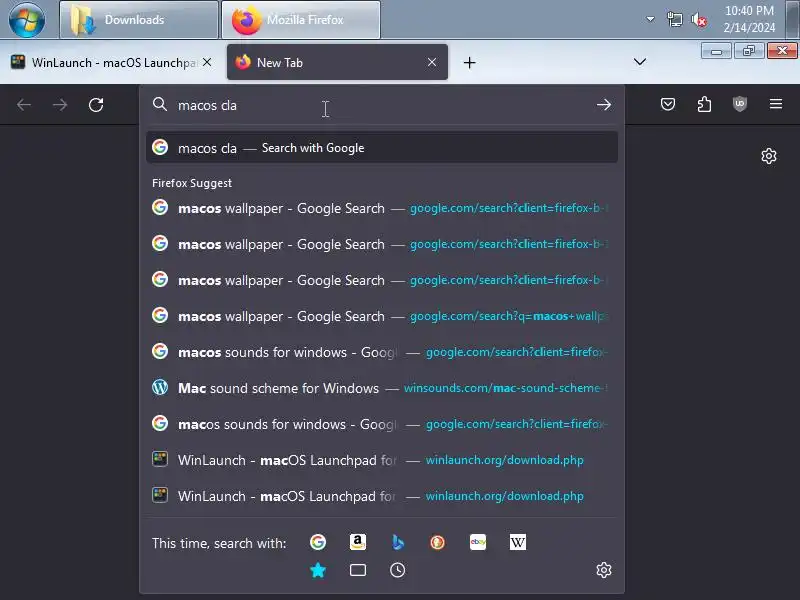
Task: Close the WinLaunch tab
Action: [x=207, y=62]
